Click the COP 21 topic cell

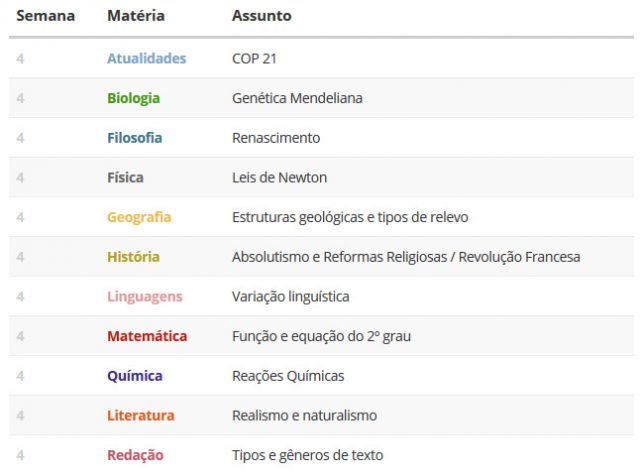[x=254, y=58]
